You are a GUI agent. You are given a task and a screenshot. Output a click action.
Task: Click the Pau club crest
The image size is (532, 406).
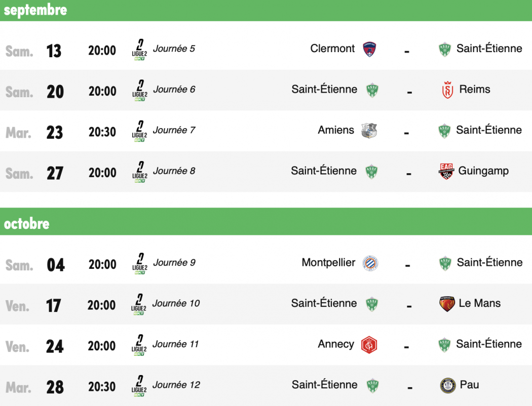click(447, 385)
